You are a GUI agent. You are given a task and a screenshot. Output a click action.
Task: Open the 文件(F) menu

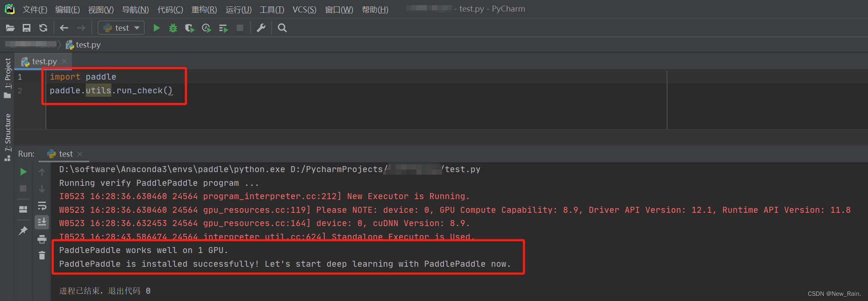[x=35, y=9]
